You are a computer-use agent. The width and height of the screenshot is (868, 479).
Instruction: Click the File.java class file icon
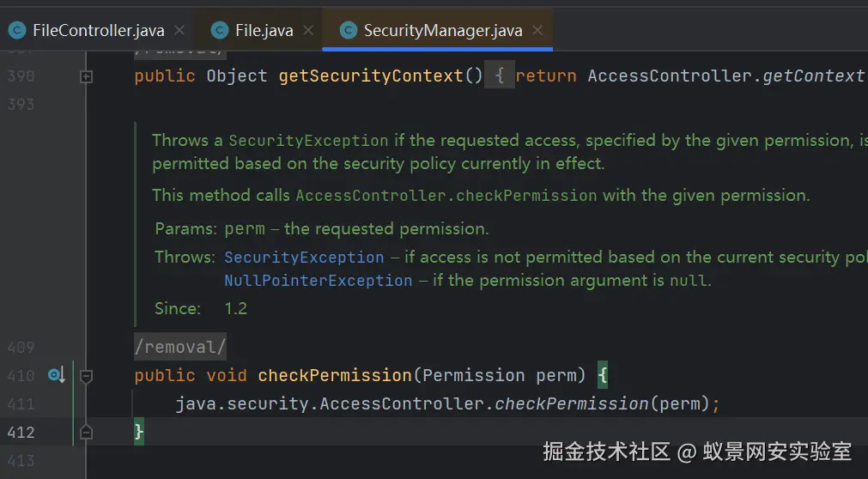click(x=220, y=31)
